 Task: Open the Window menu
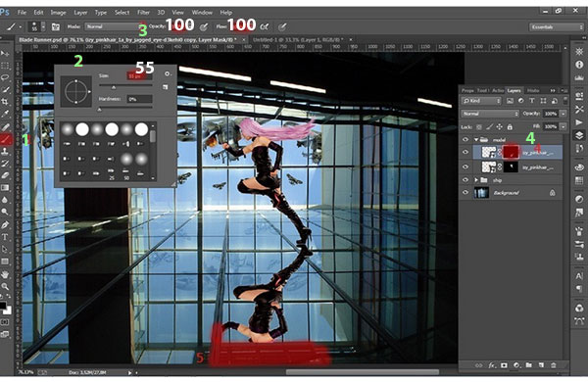tap(202, 13)
